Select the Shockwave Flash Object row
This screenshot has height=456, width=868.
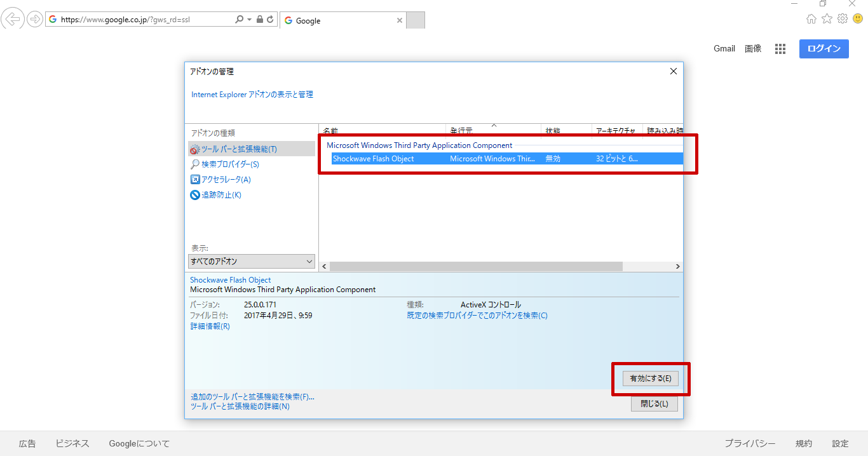(x=507, y=159)
